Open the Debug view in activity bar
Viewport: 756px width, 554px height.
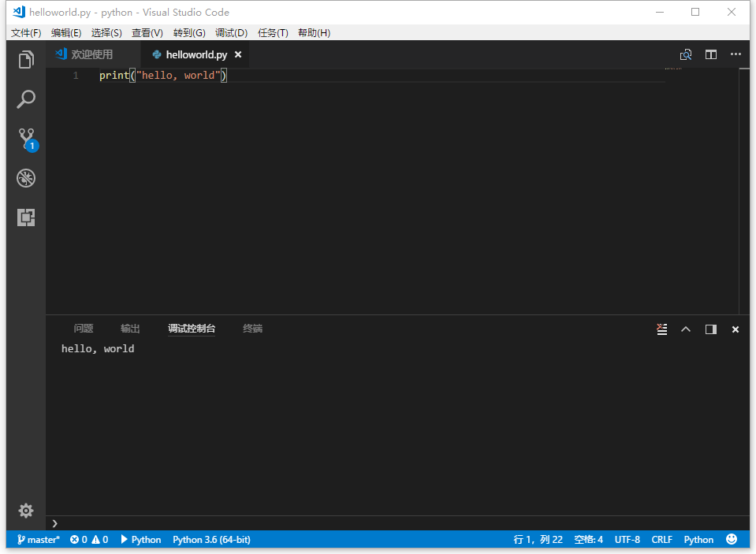tap(26, 178)
